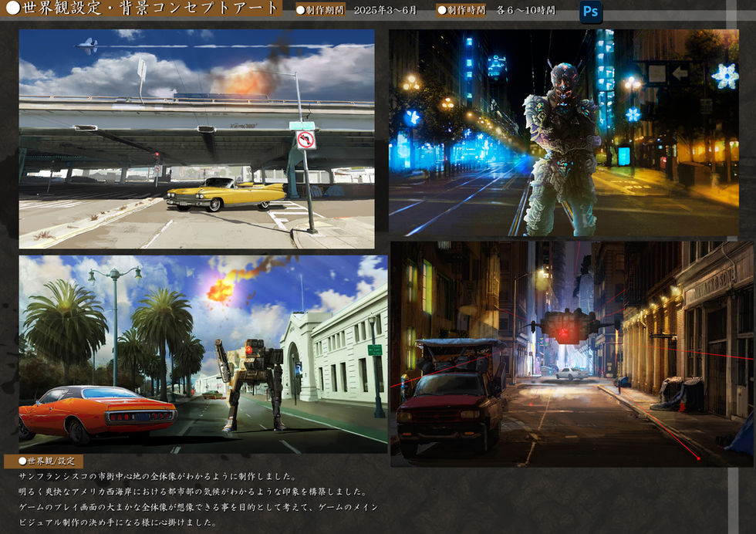
Task: Open the palm tree mech robot artwork
Action: (203, 354)
